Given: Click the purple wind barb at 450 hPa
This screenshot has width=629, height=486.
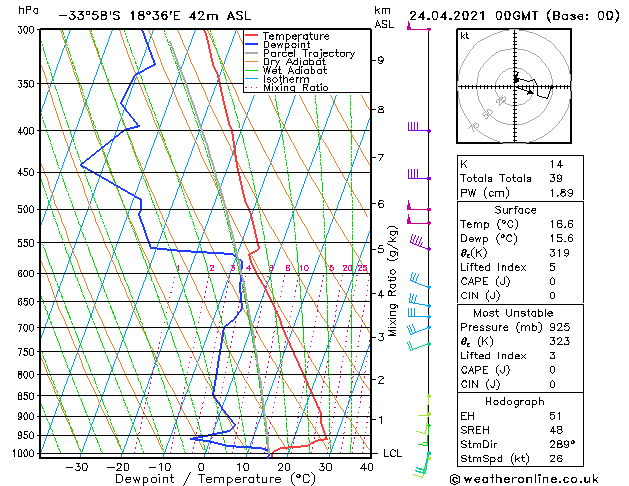Looking at the screenshot, I should [x=419, y=175].
